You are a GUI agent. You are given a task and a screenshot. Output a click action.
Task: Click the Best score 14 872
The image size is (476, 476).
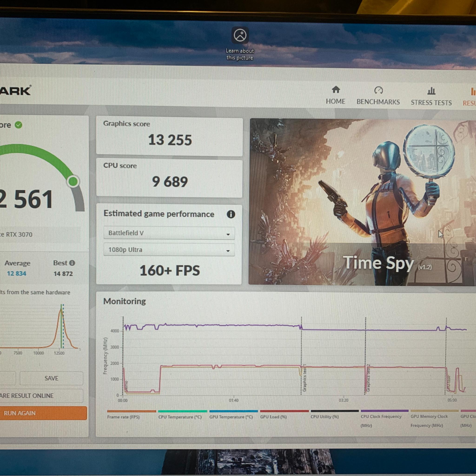tap(63, 274)
